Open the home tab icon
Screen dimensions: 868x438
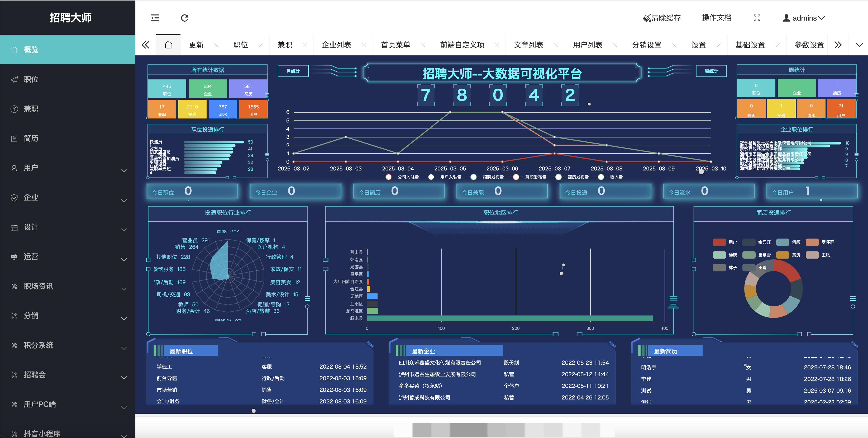[168, 45]
